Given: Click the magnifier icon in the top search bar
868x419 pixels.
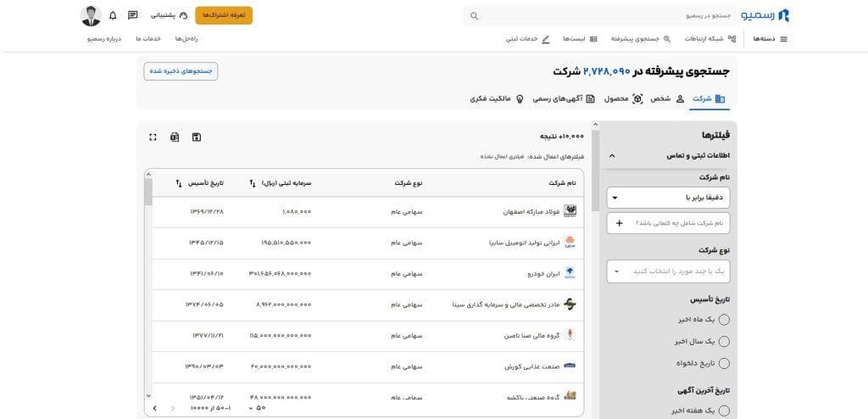Looking at the screenshot, I should click(x=475, y=16).
